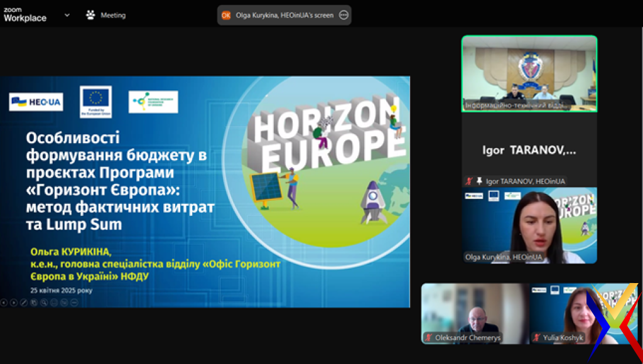This screenshot has height=364, width=643.
Task: Click muted mic icon for Yulia Koshyk
Action: pyautogui.click(x=536, y=338)
